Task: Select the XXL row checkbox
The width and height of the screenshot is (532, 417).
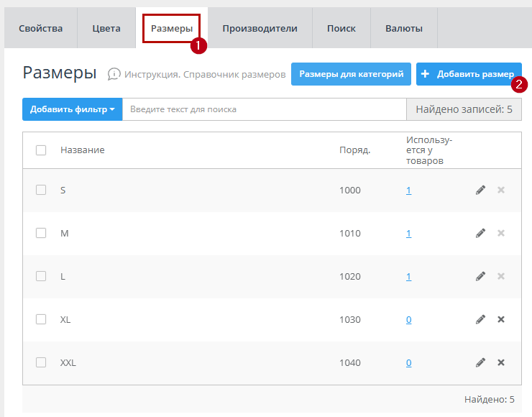Action: click(41, 362)
